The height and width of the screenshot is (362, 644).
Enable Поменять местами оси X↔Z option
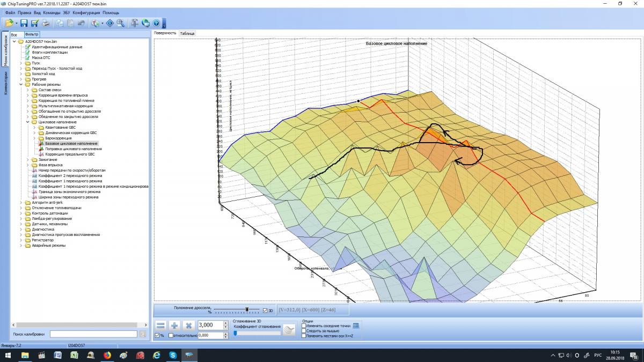304,336
